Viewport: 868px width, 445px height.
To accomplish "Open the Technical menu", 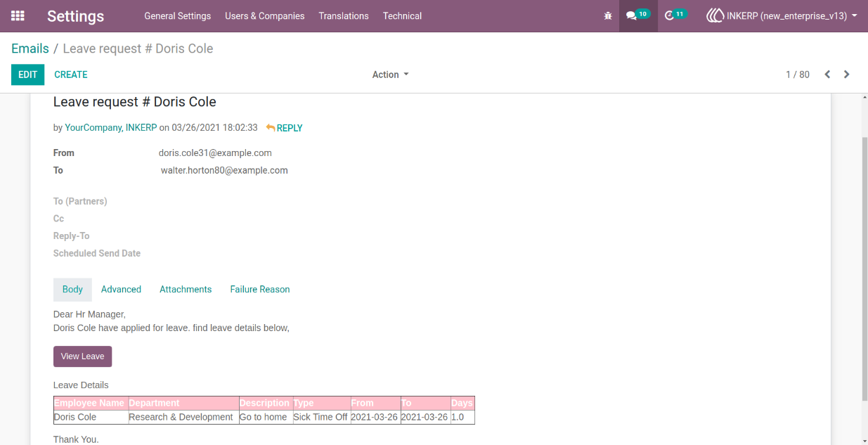I will (402, 15).
